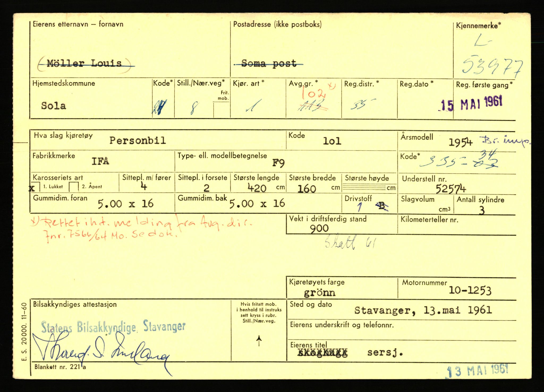Click the Sittepl. i forsete value 2
544x392 pixels.
coord(206,188)
